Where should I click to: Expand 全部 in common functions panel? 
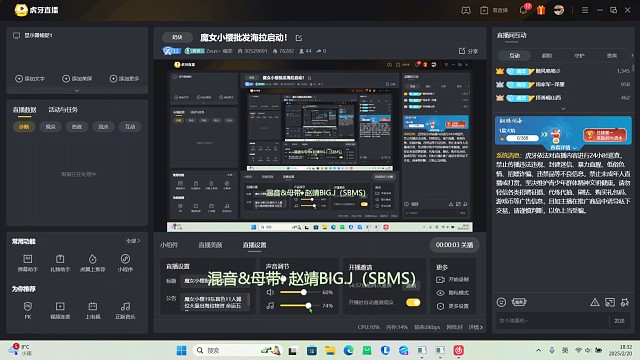[x=133, y=241]
